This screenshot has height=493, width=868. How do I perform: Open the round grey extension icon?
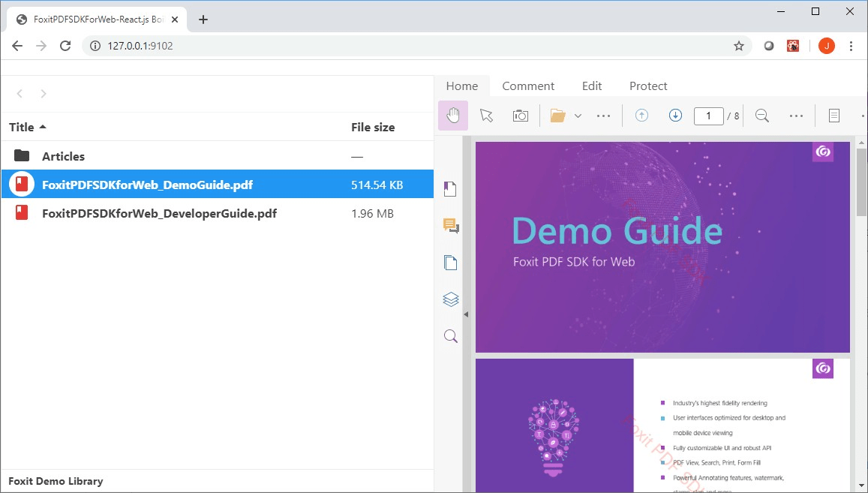[x=769, y=46]
